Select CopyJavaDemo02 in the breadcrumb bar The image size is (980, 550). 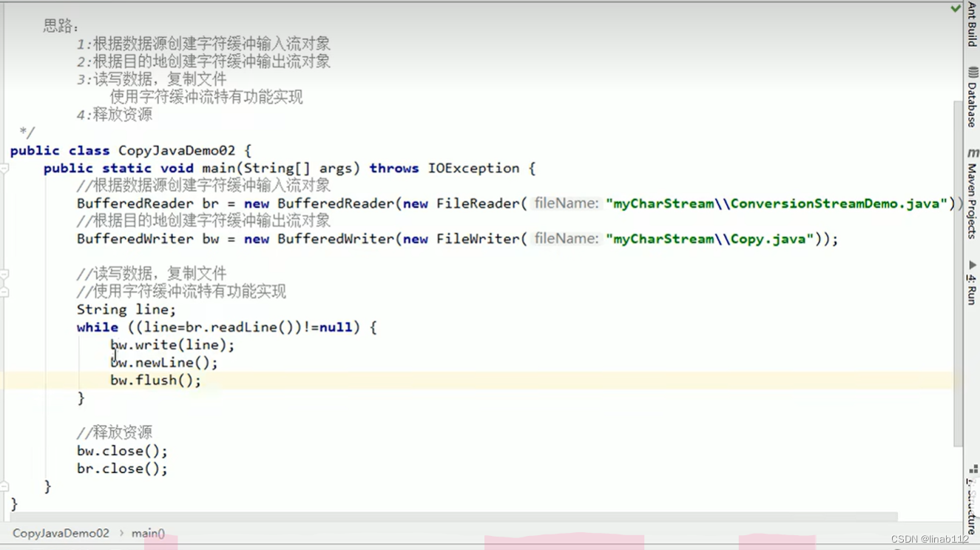[61, 533]
